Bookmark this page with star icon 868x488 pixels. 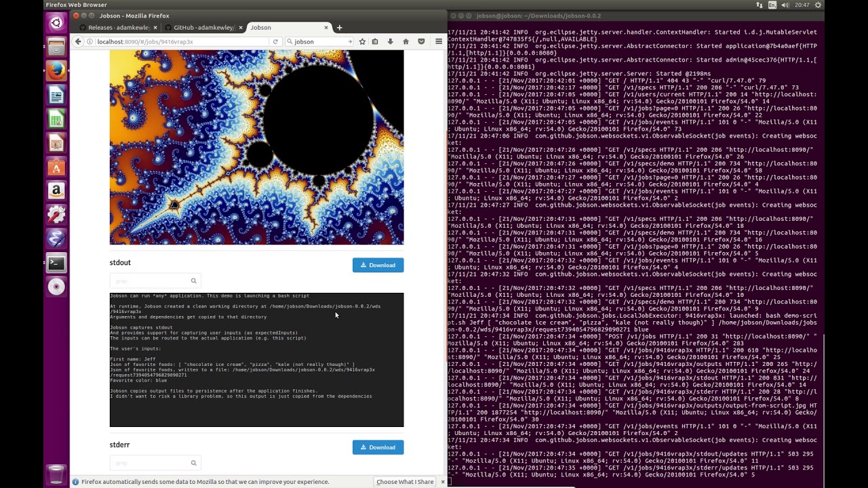coord(362,41)
